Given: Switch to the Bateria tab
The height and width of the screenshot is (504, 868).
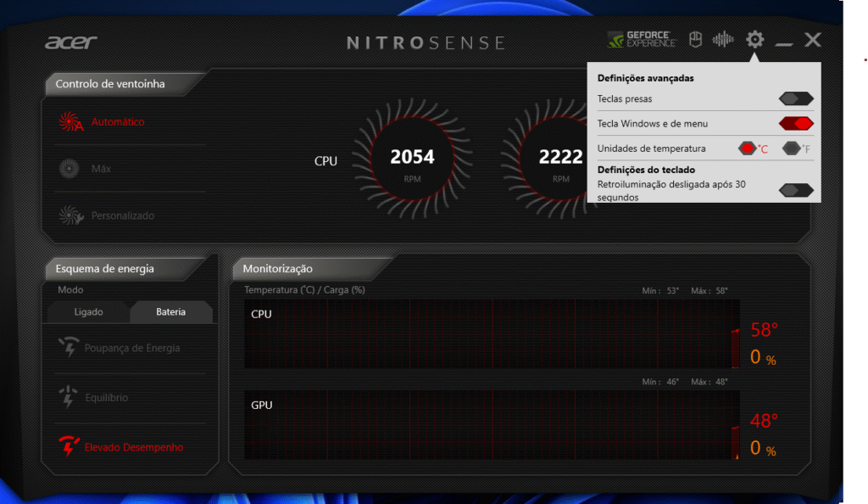Looking at the screenshot, I should (171, 311).
